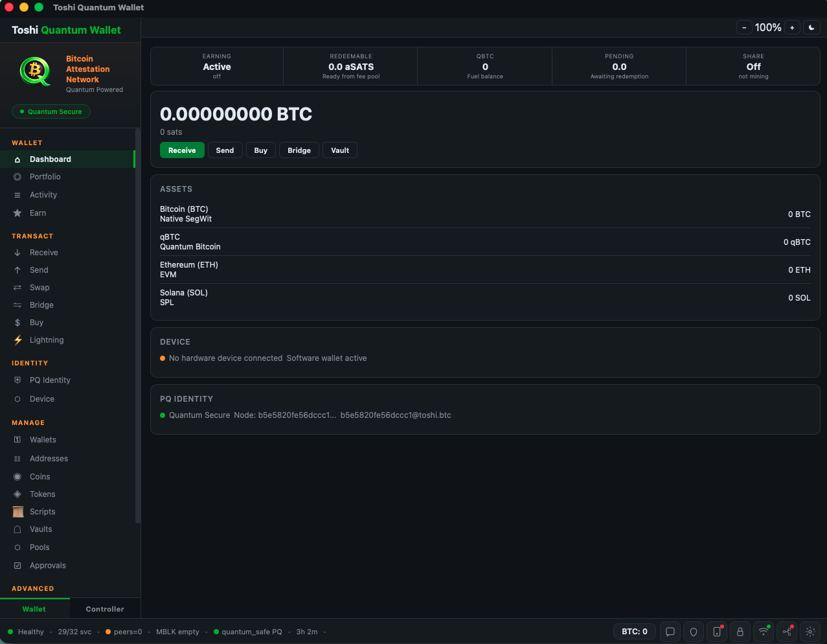Switch to the Controller mode tab
The height and width of the screenshot is (644, 827).
[x=105, y=609]
